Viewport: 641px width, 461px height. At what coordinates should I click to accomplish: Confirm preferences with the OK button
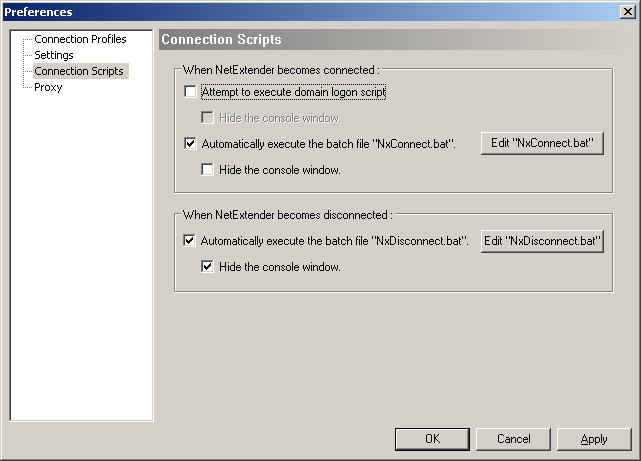click(x=432, y=439)
